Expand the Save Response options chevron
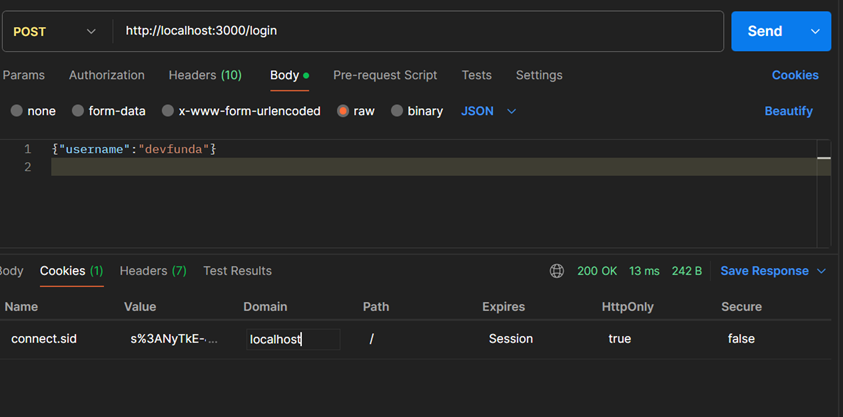 [822, 271]
